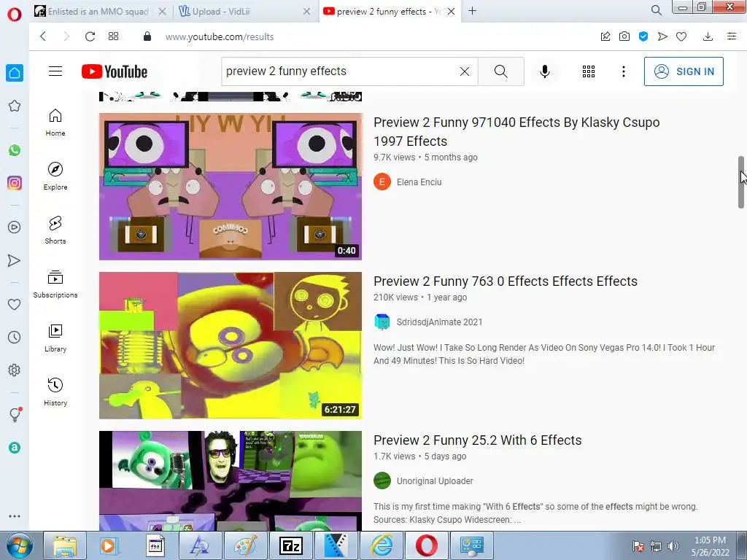Open Instagram in Opera sidebar

[x=15, y=183]
